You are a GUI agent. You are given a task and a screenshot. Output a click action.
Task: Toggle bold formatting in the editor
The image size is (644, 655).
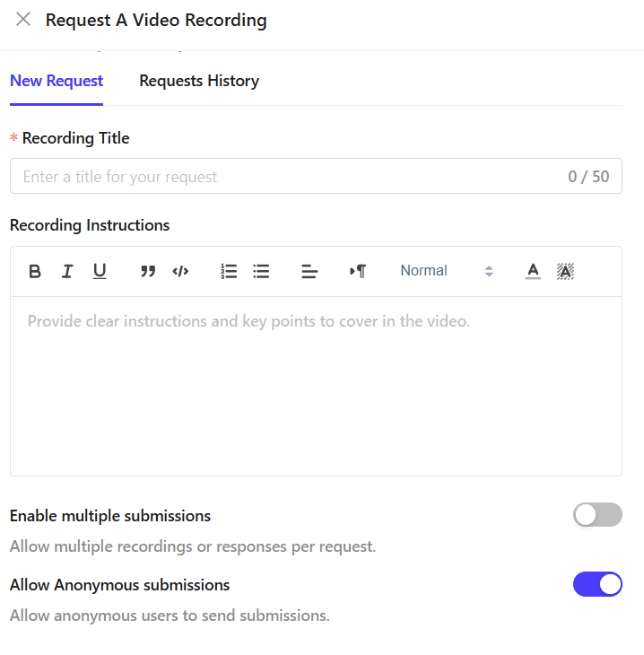[x=35, y=272]
